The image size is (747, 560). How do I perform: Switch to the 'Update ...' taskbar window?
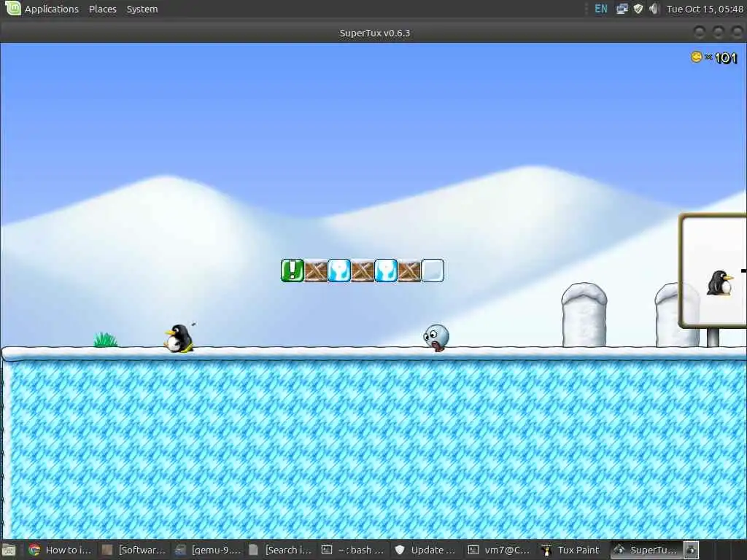[x=426, y=550]
